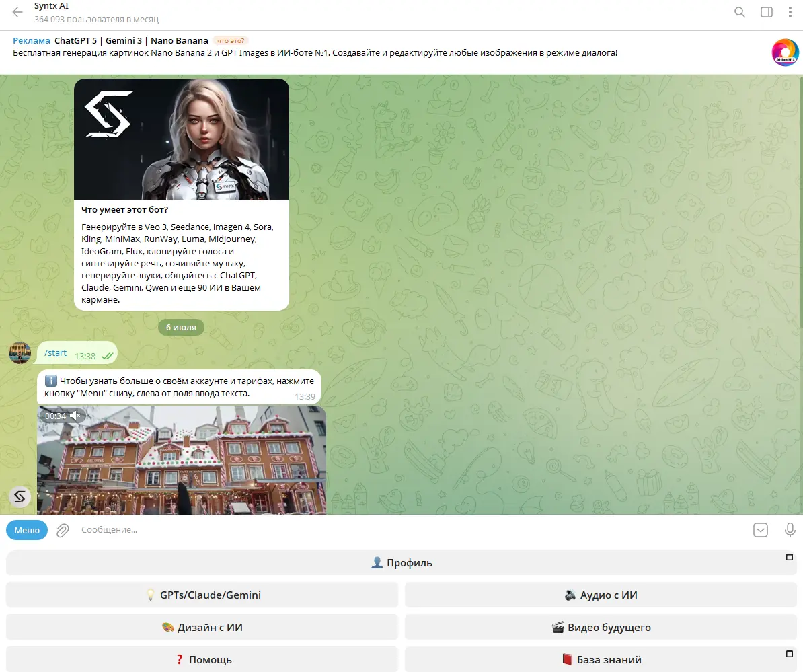Go back using the arrow icon
This screenshot has height=672, width=803.
17,12
